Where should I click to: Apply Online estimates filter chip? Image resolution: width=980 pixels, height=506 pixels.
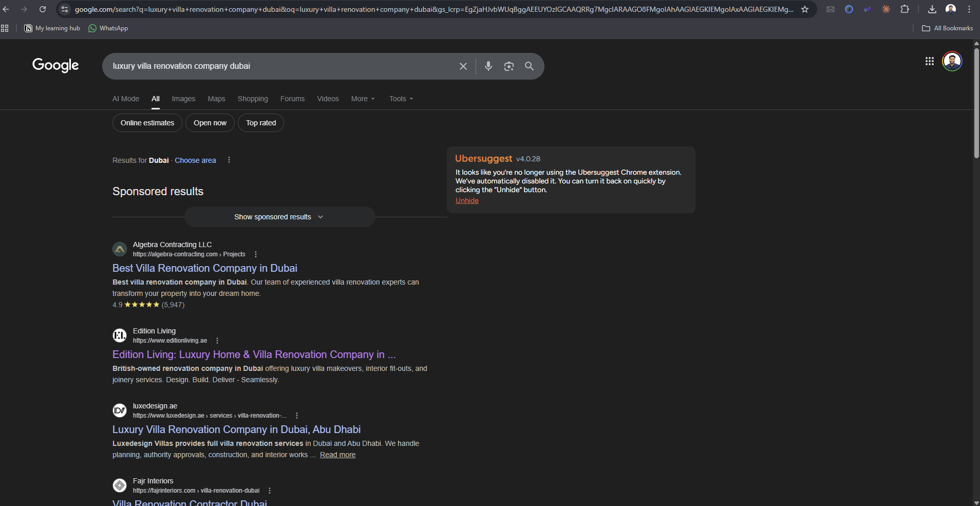147,123
